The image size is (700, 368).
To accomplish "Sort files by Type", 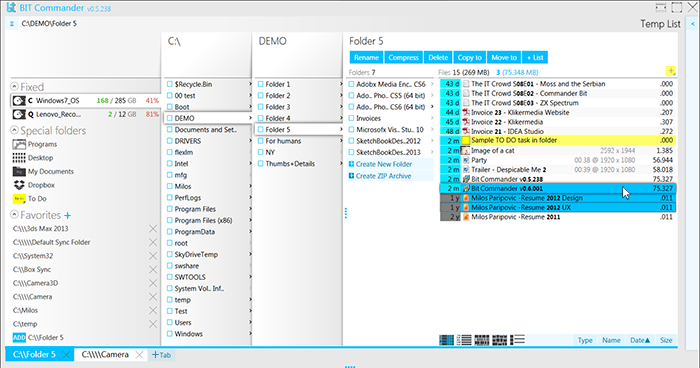I will tap(585, 340).
